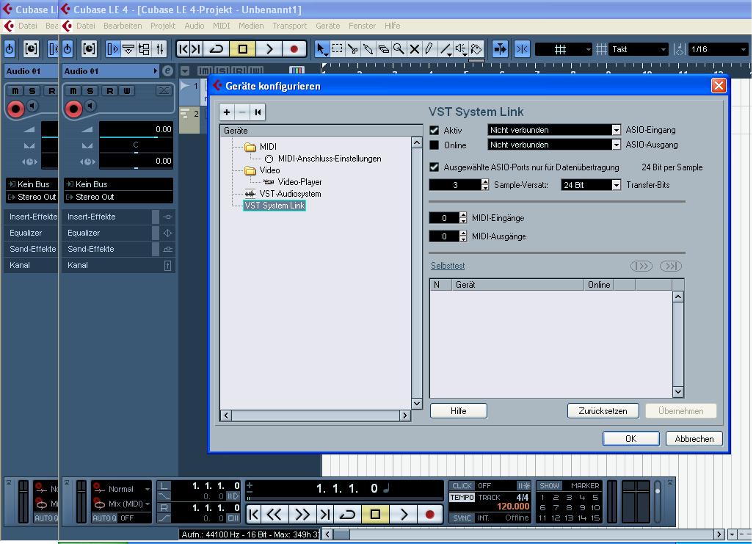The image size is (756, 544).
Task: Click Record in the bottom transport panel
Action: pos(429,515)
